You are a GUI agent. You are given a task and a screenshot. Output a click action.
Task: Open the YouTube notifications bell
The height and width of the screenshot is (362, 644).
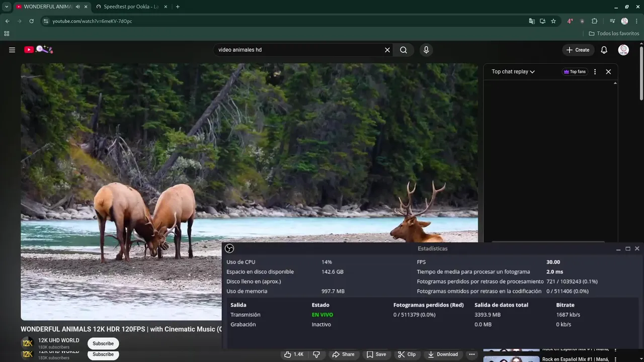point(604,50)
